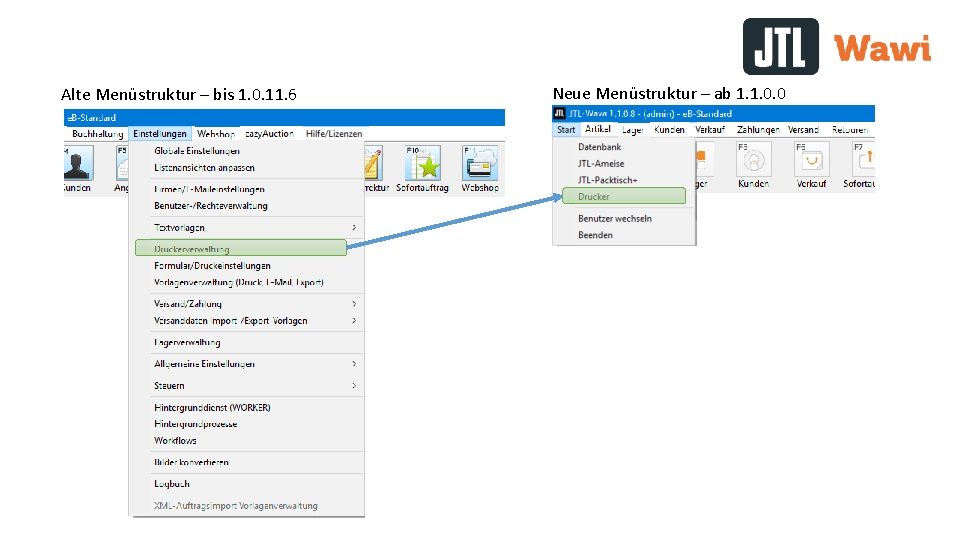Open the Zahlungen menu
Screen dimensions: 960x540
758,130
